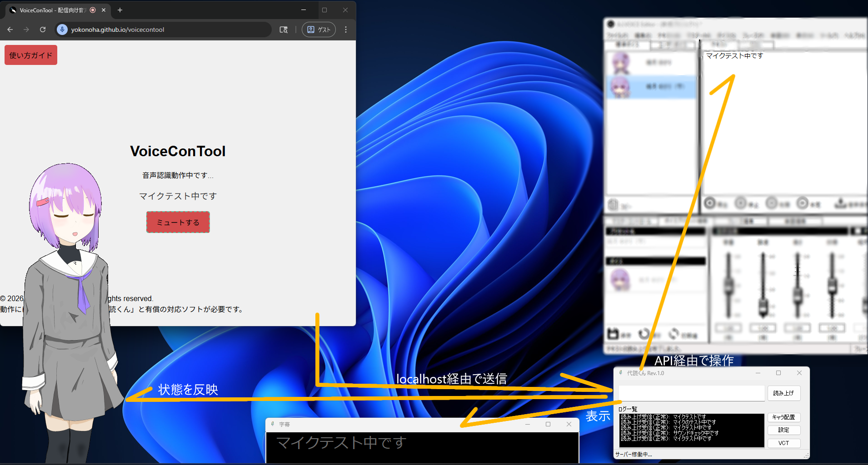The height and width of the screenshot is (465, 868).
Task: Click the ログ一覧 label
Action: tap(628, 409)
